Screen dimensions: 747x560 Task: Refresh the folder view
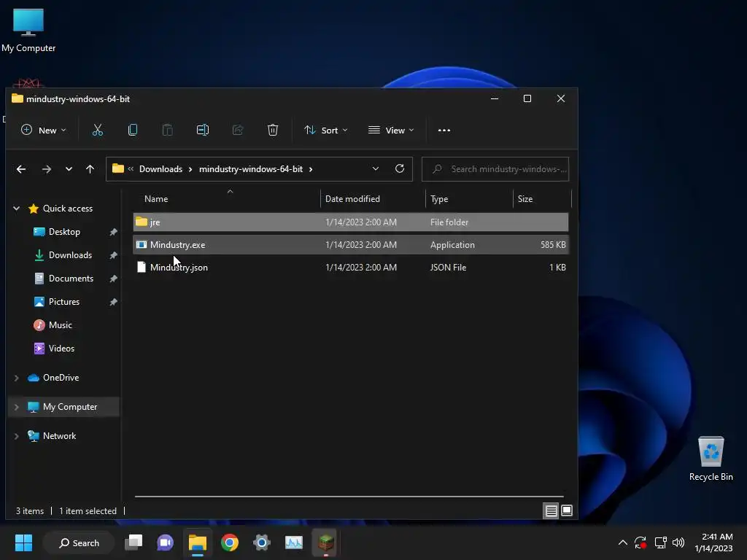pos(400,168)
